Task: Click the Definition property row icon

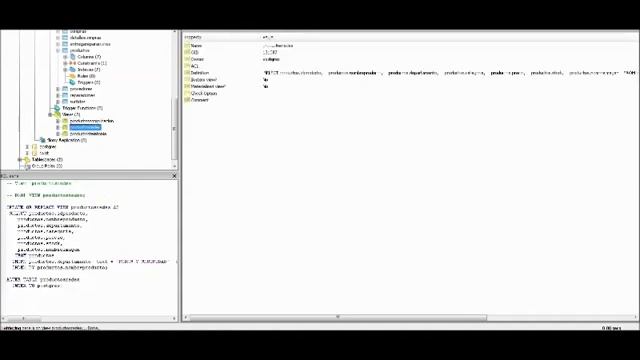Action: [187, 73]
